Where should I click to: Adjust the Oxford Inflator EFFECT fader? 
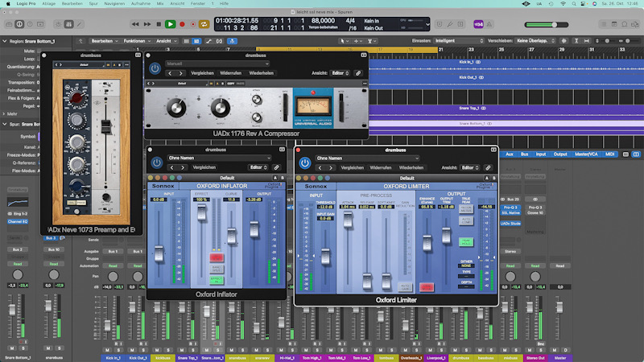[x=201, y=212]
